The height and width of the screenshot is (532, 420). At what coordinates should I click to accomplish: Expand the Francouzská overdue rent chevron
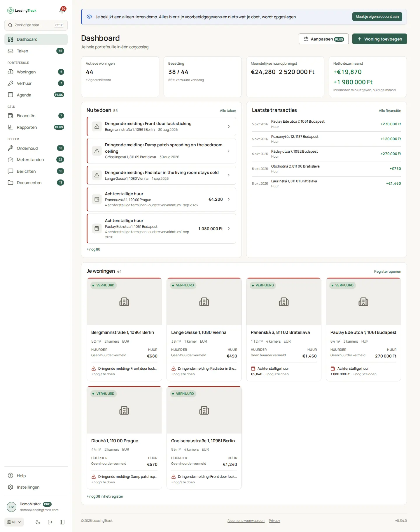coord(229,199)
